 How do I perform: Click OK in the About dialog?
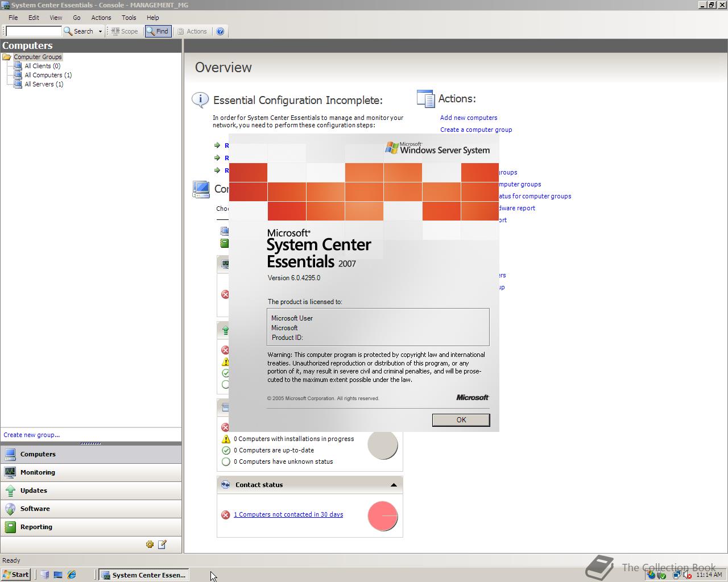click(461, 420)
